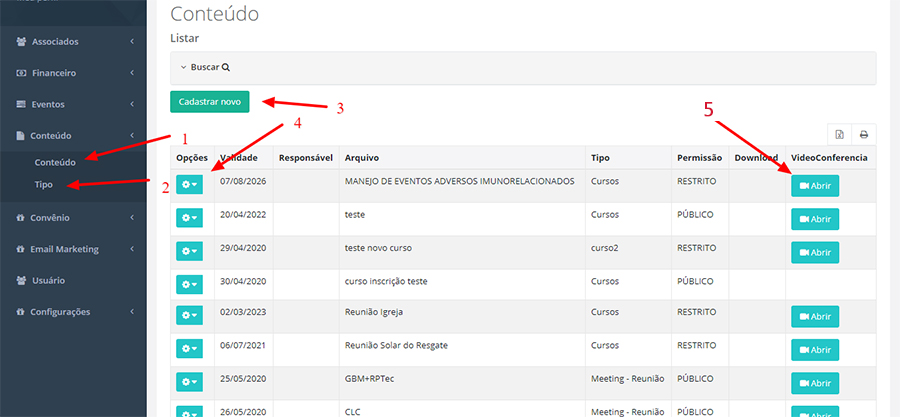Click the Financeiro money icon in sidebar
This screenshot has width=900, height=417.
tap(22, 73)
